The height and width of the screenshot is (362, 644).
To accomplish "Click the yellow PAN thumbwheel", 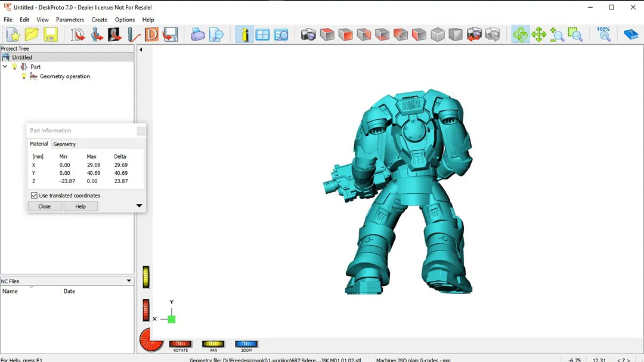I will coord(213,344).
